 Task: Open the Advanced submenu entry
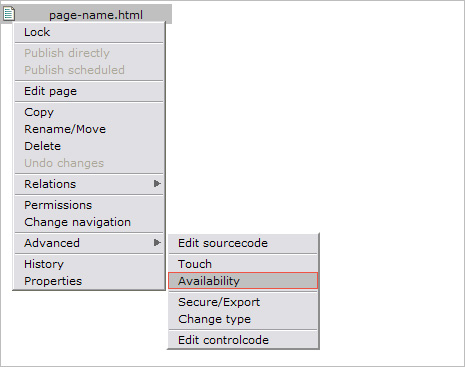pos(89,243)
